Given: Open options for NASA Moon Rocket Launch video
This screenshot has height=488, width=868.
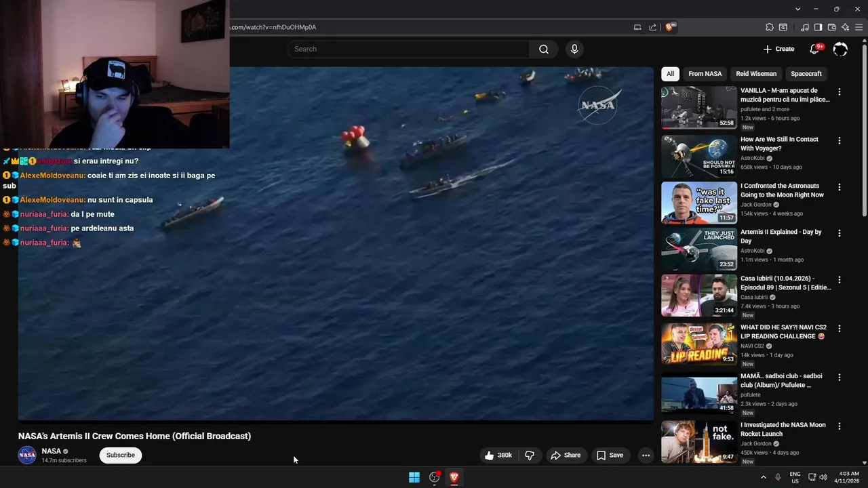Looking at the screenshot, I should pos(840,426).
